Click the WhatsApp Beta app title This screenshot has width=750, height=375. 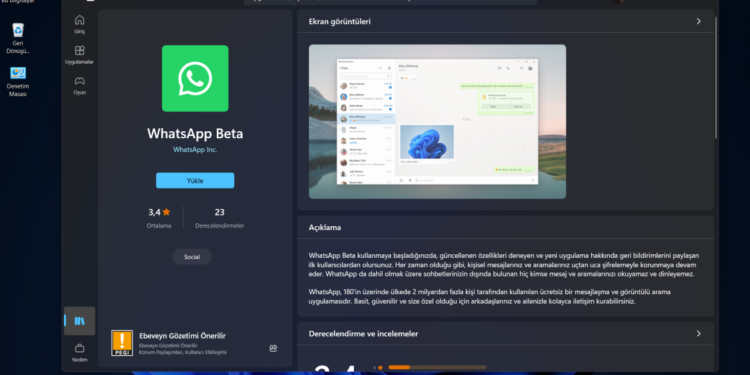pos(195,133)
